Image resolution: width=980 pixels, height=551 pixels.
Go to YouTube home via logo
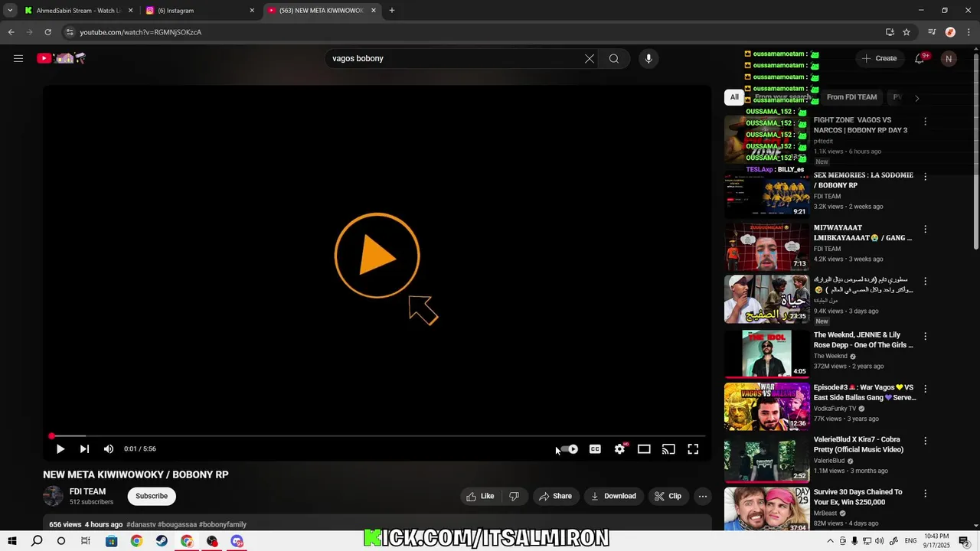[x=61, y=58]
